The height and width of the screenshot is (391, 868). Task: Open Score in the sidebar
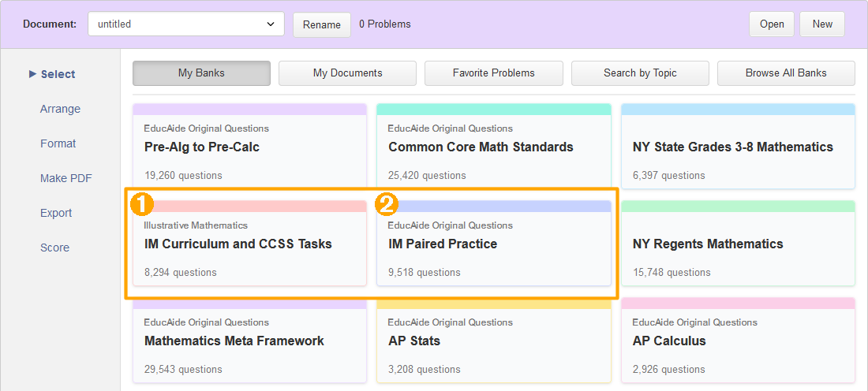tap(54, 248)
